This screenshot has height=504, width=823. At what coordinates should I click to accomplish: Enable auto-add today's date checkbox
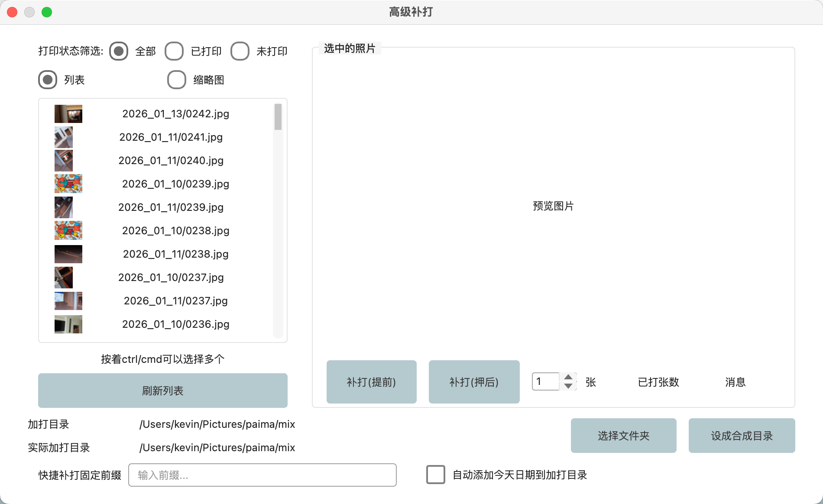(436, 475)
